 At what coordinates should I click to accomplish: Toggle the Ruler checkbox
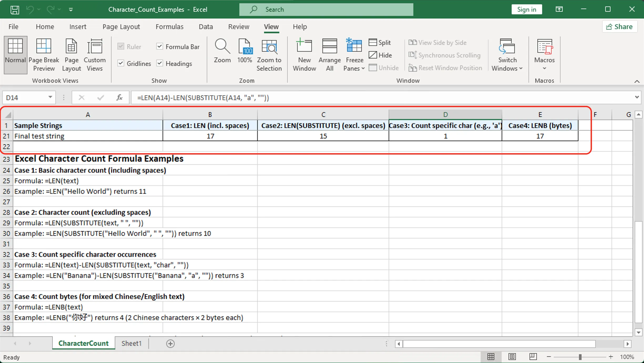tap(121, 46)
